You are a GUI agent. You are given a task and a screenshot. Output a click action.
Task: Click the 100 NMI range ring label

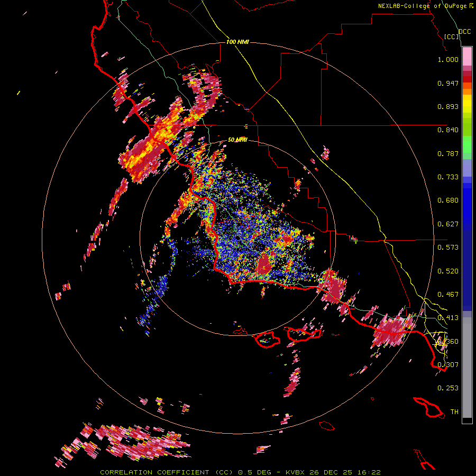pos(237,42)
